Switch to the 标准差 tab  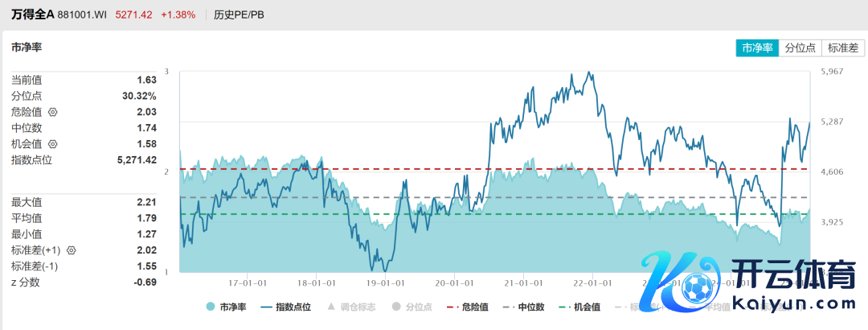point(843,48)
